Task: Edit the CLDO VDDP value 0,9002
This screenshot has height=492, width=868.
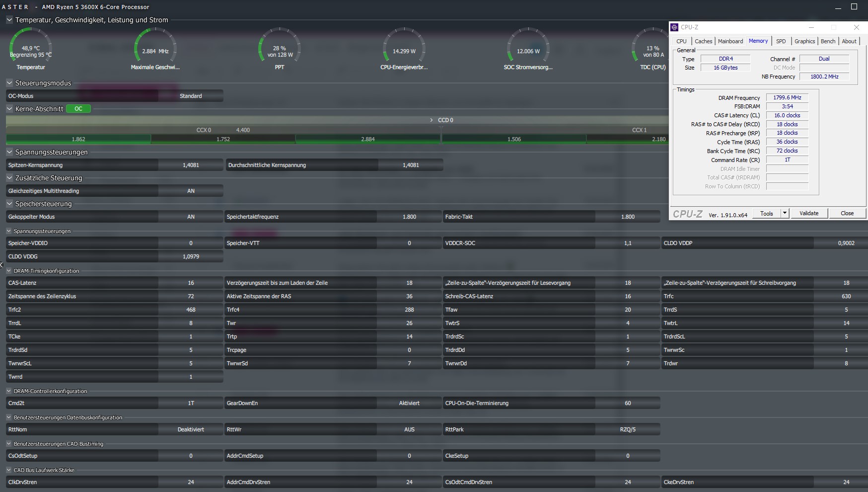Action: (846, 243)
